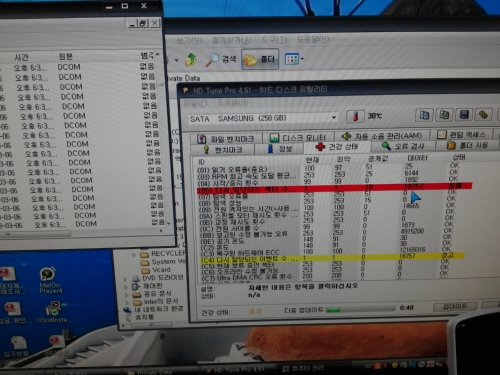Click the Up folder icon in Explorer
This screenshot has height=375, width=500.
tap(191, 59)
